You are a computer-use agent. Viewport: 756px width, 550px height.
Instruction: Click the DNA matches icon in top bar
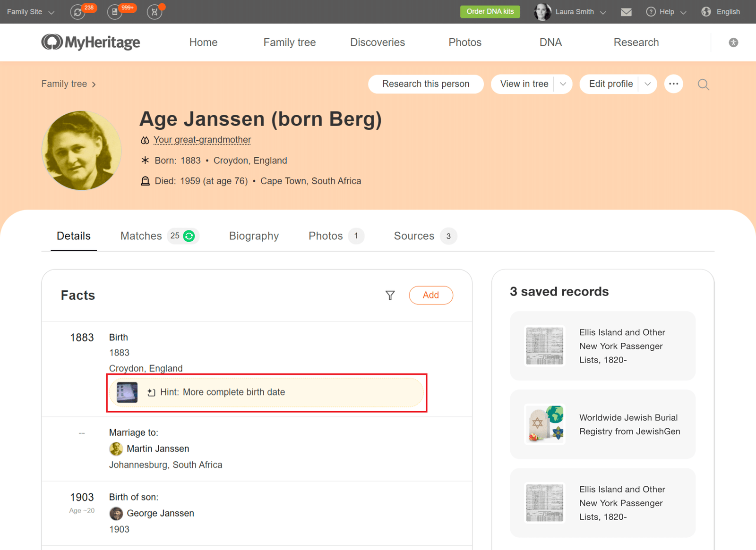click(155, 12)
